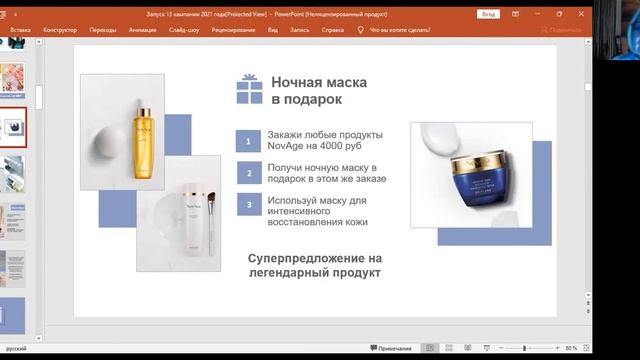Select the solid blue slide thumbnail at the bottom of the panel
Viewport: 640px width, 360px height.
click(12, 316)
